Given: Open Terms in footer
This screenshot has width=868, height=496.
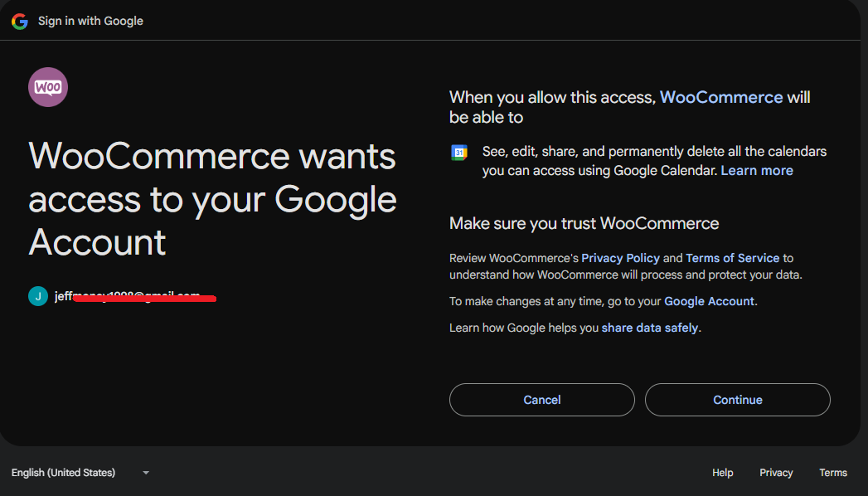Looking at the screenshot, I should tap(833, 473).
